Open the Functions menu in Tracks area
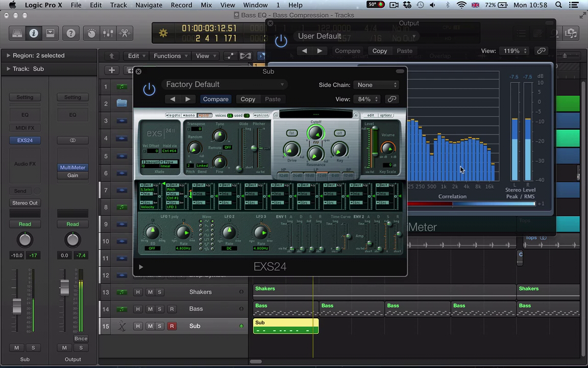This screenshot has height=368, width=588. click(x=170, y=56)
